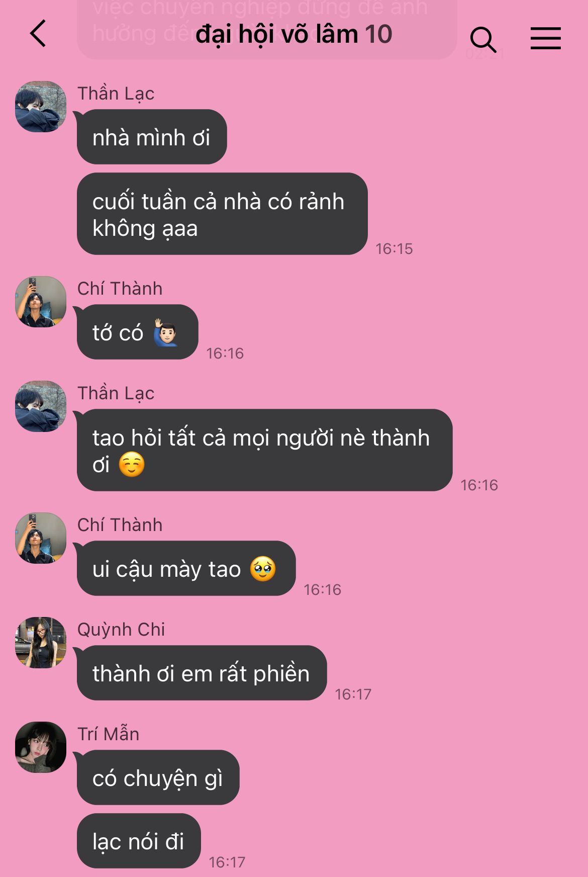
Task: Tap the name Quỳnh Chi
Action: pyautogui.click(x=121, y=630)
